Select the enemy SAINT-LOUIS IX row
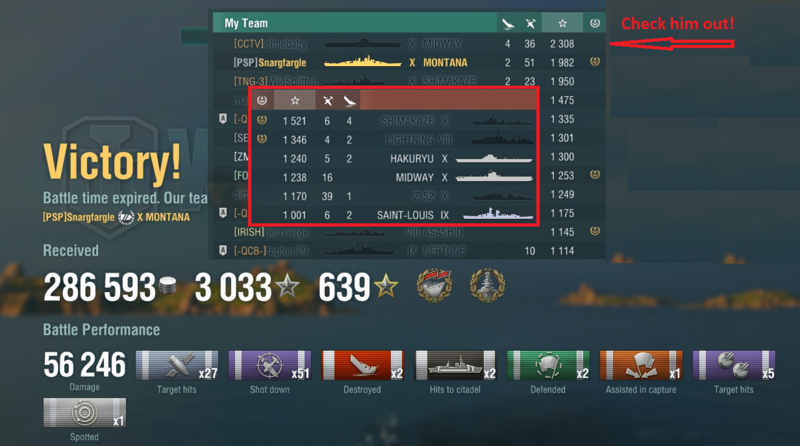This screenshot has height=446, width=800. click(x=394, y=215)
